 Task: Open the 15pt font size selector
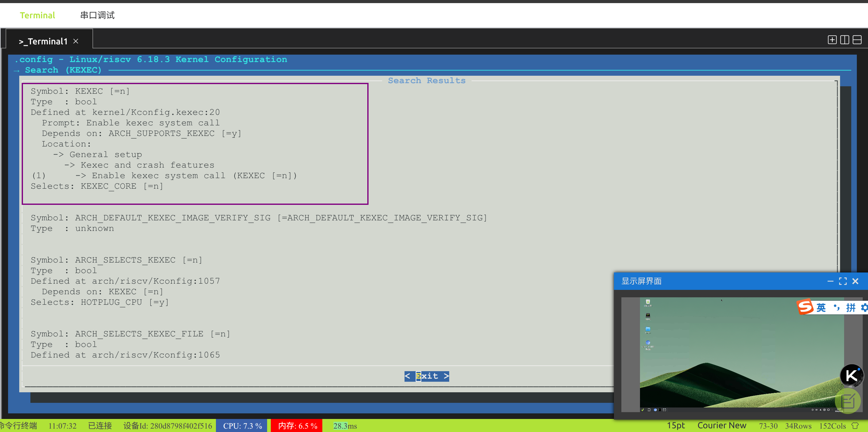676,425
